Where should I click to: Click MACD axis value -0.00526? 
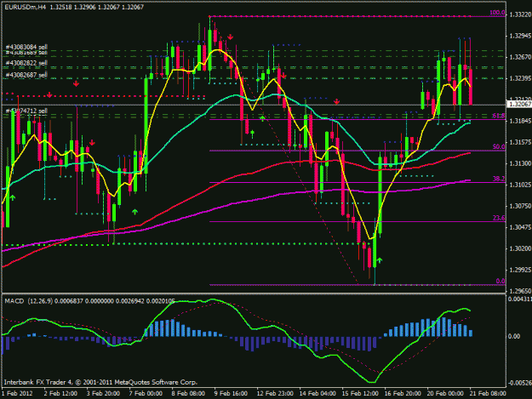coord(519,383)
